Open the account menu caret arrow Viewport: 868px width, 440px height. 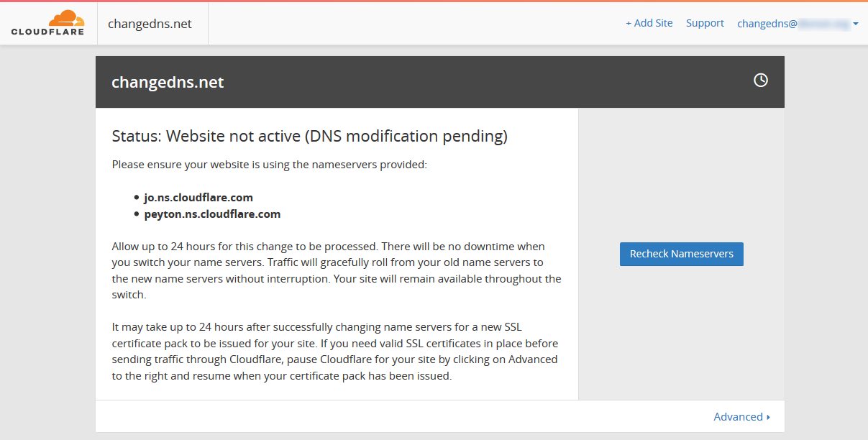click(856, 24)
